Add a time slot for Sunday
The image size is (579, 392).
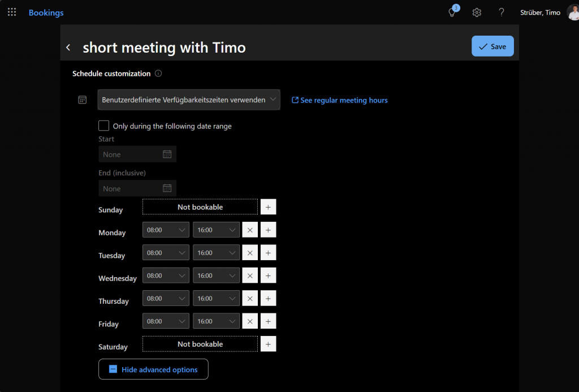pyautogui.click(x=268, y=207)
